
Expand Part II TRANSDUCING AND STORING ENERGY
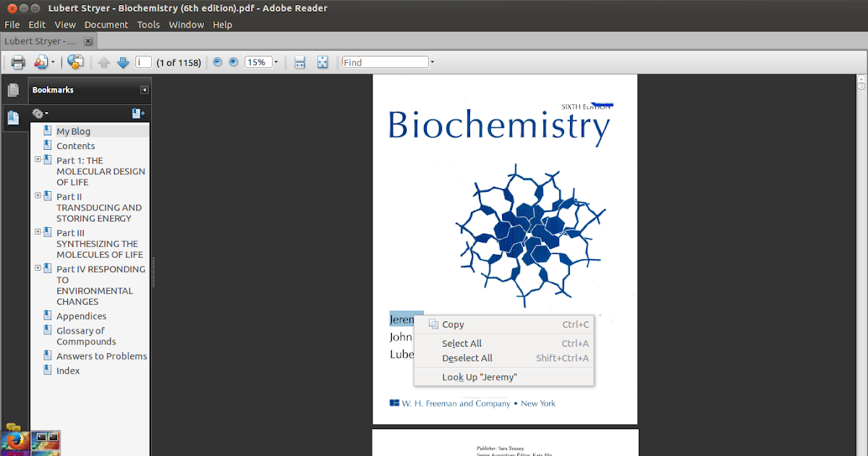click(38, 195)
